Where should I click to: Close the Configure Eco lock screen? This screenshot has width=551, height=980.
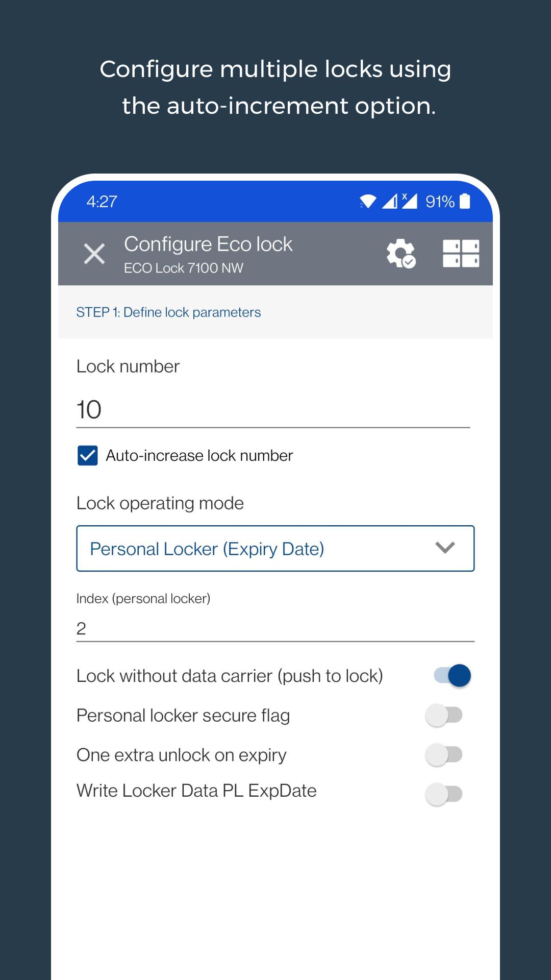click(94, 254)
